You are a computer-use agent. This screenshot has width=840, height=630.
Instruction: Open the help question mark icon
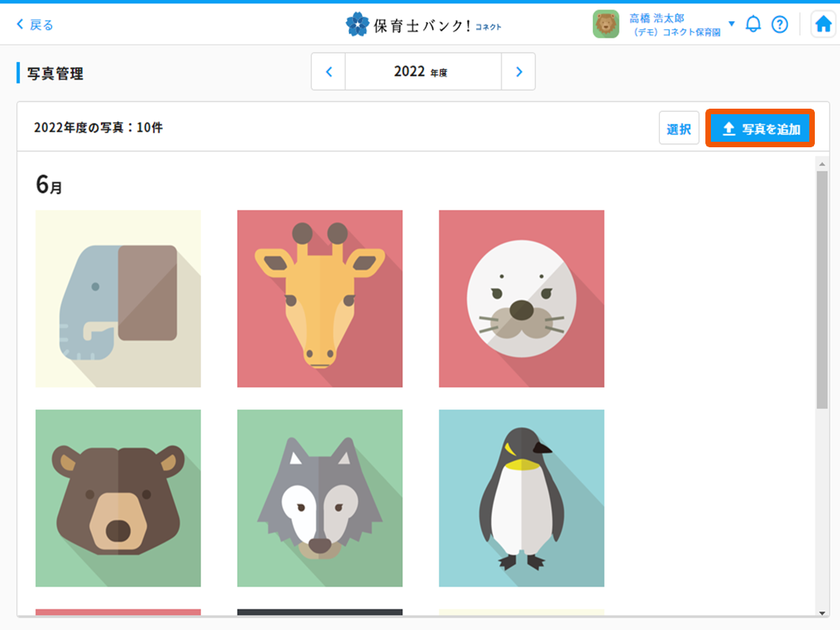pos(779,24)
